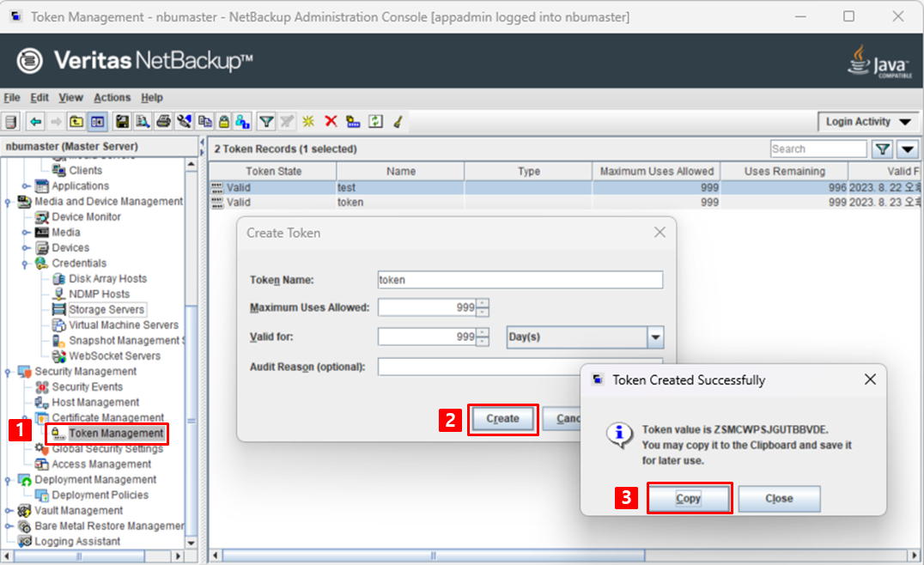Click the up one level folder icon
Image resolution: width=924 pixels, height=565 pixels.
pyautogui.click(x=76, y=122)
